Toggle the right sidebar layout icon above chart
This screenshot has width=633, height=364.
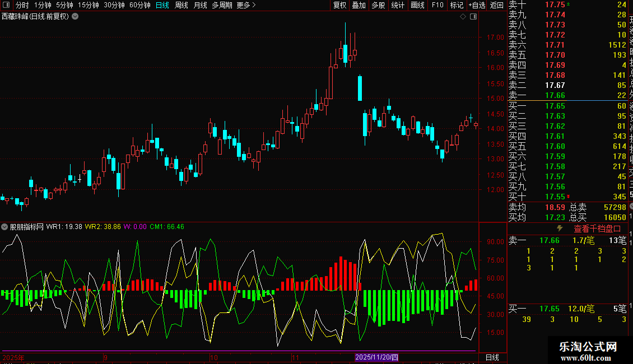[x=473, y=17]
